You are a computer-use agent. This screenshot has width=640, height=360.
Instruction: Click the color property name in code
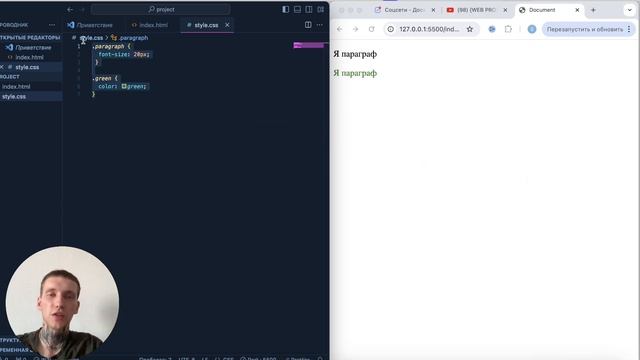[107, 86]
